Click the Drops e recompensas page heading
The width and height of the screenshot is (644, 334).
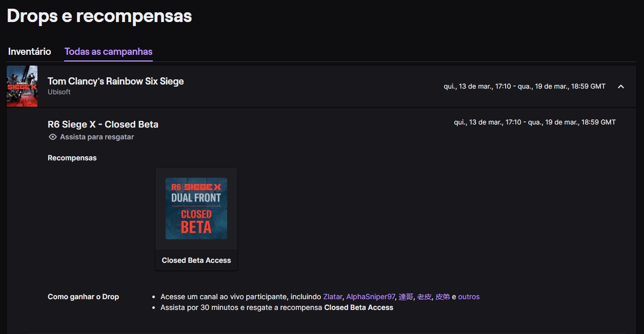(99, 16)
